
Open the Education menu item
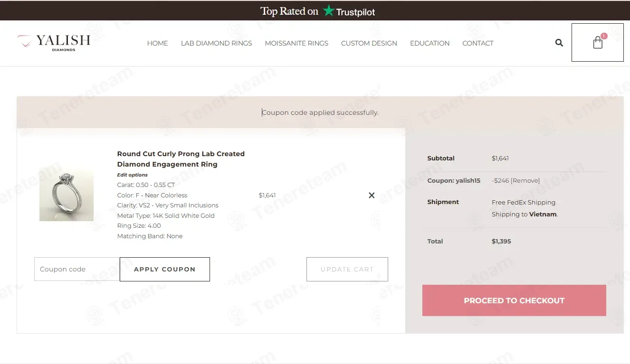[430, 43]
